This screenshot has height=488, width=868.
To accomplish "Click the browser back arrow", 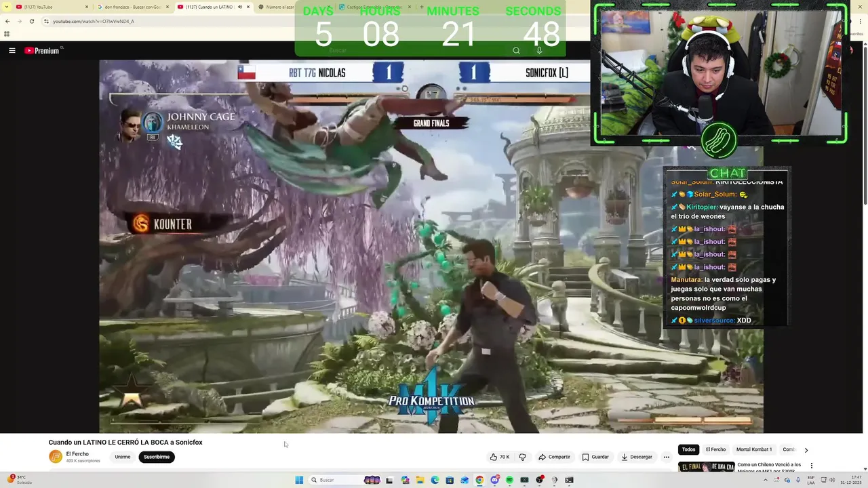I will (7, 21).
